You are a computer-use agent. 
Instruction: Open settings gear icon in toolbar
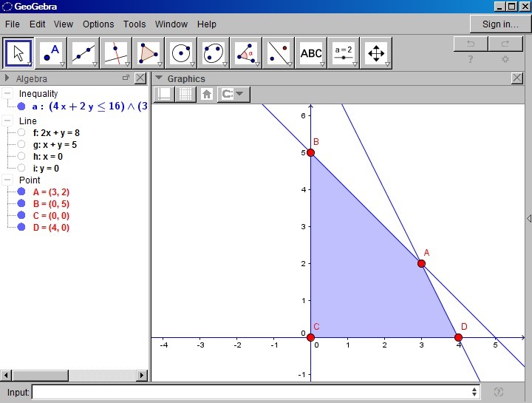click(x=505, y=59)
